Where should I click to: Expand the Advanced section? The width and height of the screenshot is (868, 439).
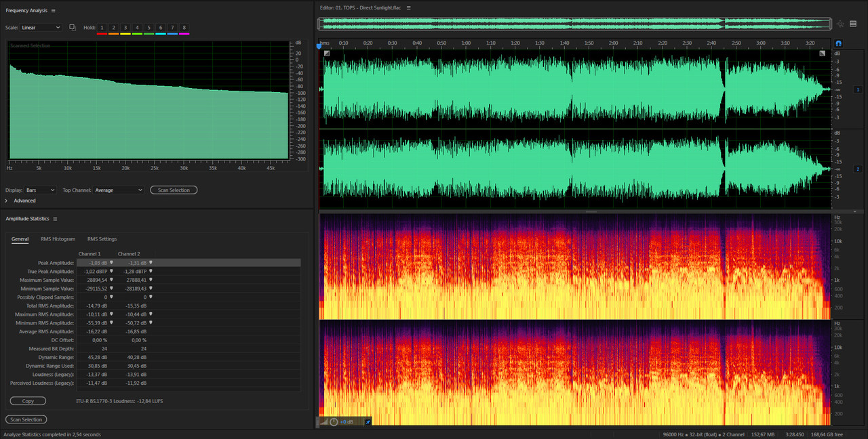pos(6,201)
